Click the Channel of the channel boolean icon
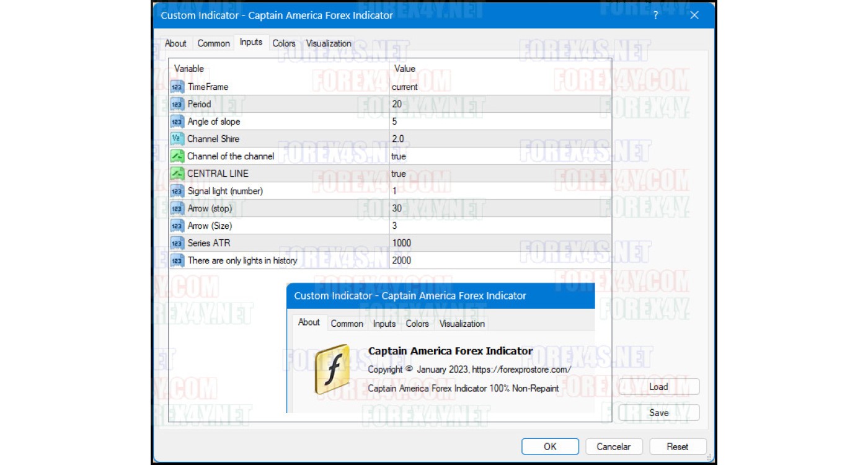 [177, 156]
